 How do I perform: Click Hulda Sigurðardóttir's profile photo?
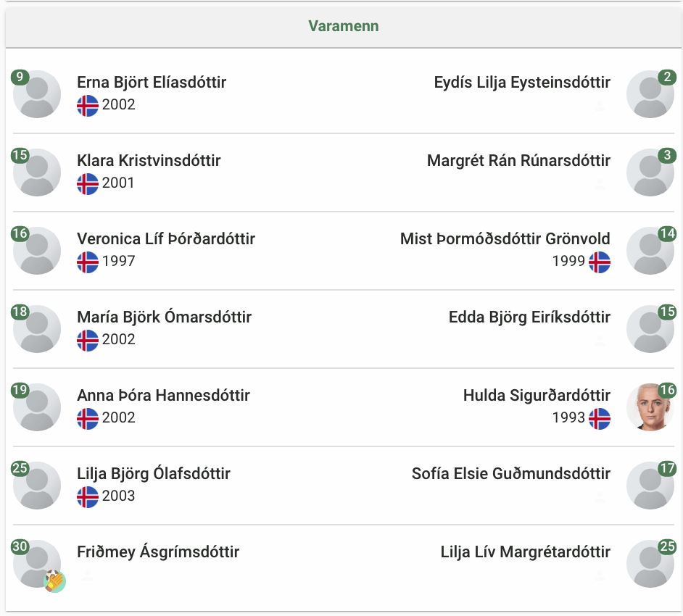tap(650, 407)
